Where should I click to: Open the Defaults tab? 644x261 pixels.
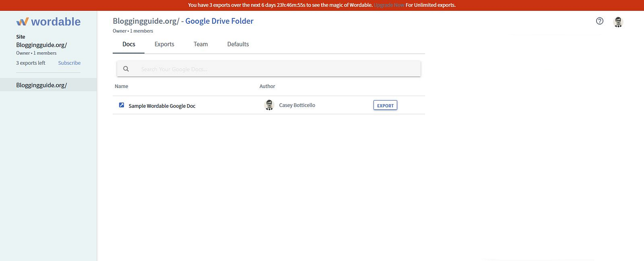coord(238,44)
